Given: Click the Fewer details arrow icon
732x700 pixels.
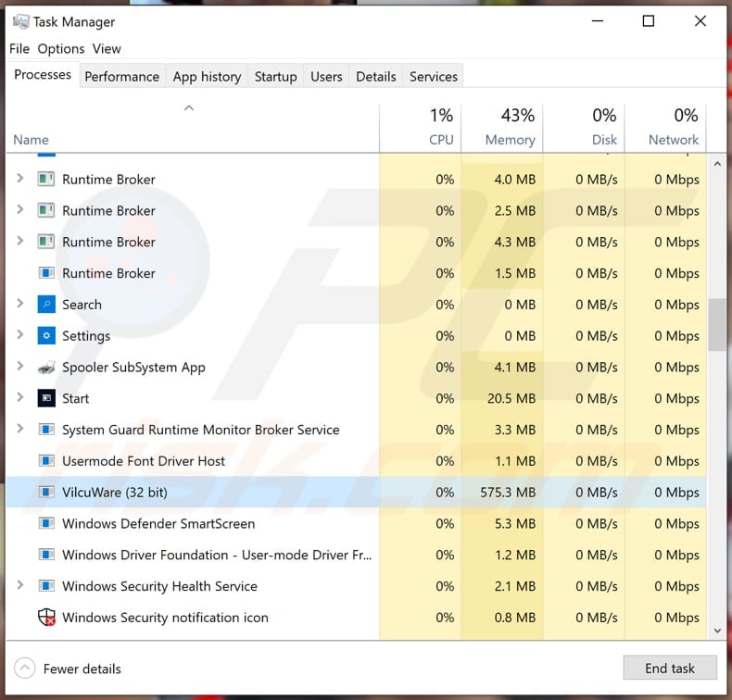Looking at the screenshot, I should tap(25, 669).
